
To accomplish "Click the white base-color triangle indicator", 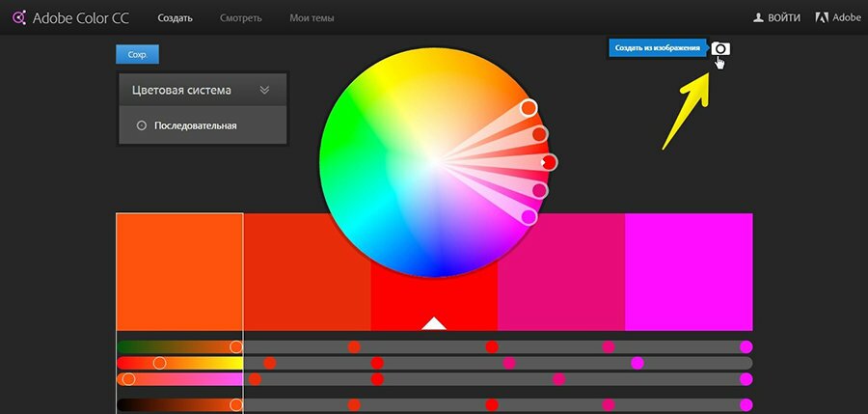I will pyautogui.click(x=434, y=323).
